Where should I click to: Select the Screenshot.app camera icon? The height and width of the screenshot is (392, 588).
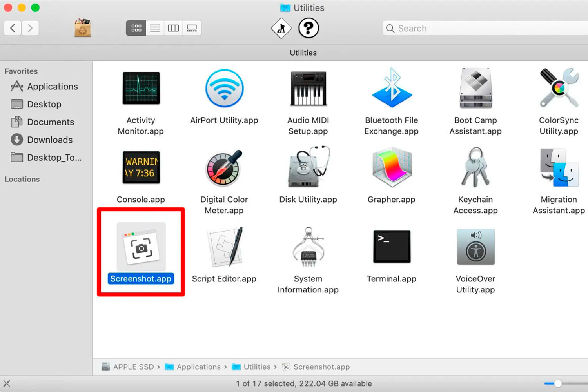pos(141,247)
